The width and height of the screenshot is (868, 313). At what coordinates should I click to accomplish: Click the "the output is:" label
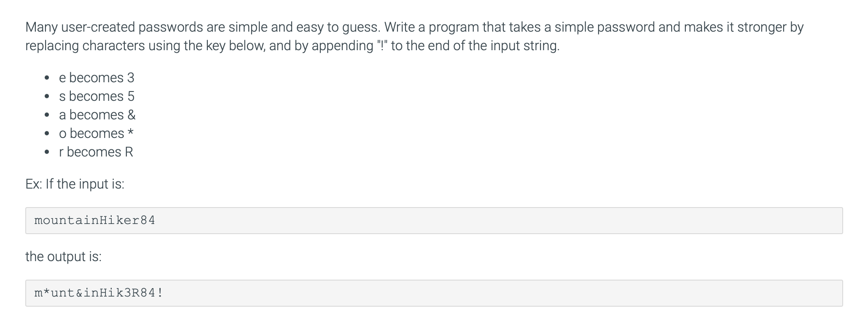(64, 256)
